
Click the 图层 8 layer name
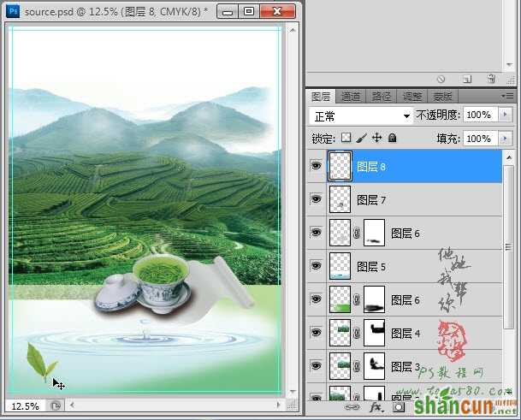[371, 167]
